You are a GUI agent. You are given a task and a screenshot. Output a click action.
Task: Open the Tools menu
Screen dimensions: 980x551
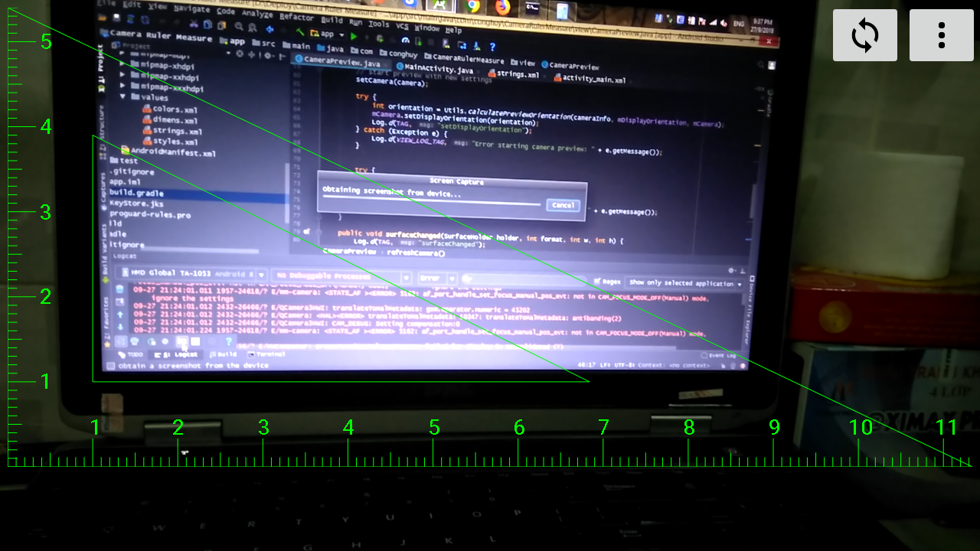(378, 24)
